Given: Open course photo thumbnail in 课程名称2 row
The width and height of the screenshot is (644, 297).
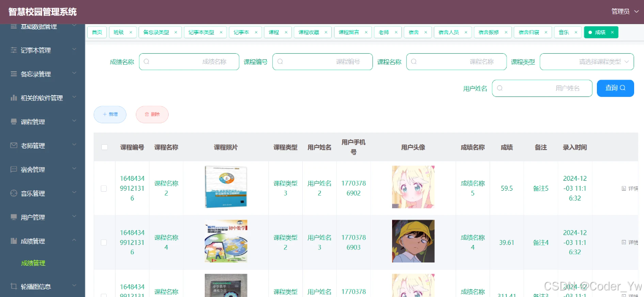Looking at the screenshot, I should (x=226, y=187).
